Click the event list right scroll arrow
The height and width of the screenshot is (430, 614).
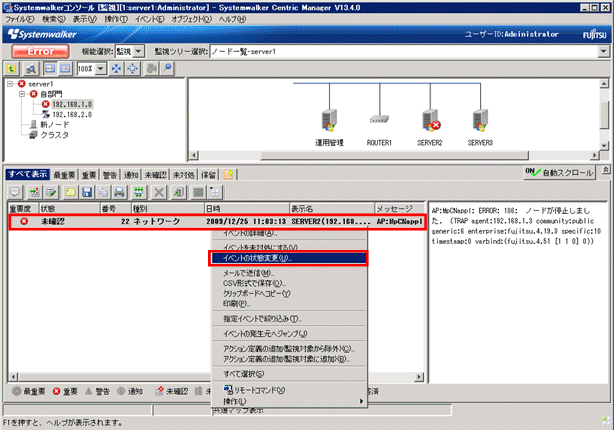[x=419, y=377]
